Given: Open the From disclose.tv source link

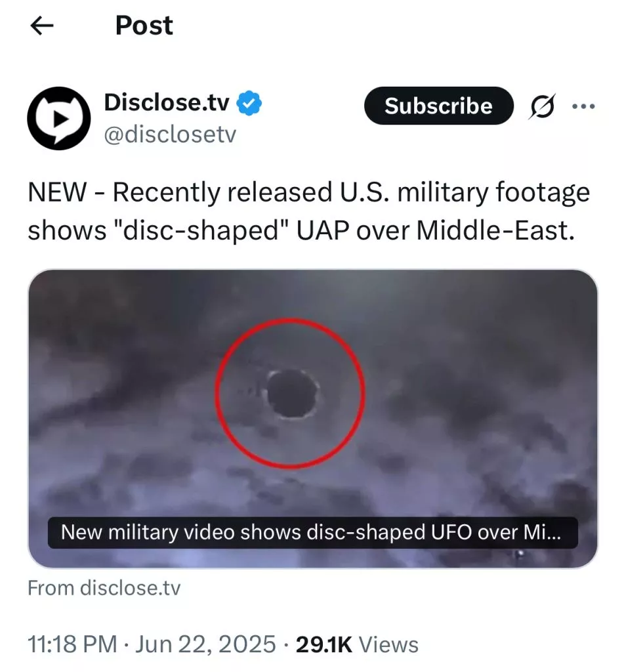Looking at the screenshot, I should pyautogui.click(x=104, y=588).
